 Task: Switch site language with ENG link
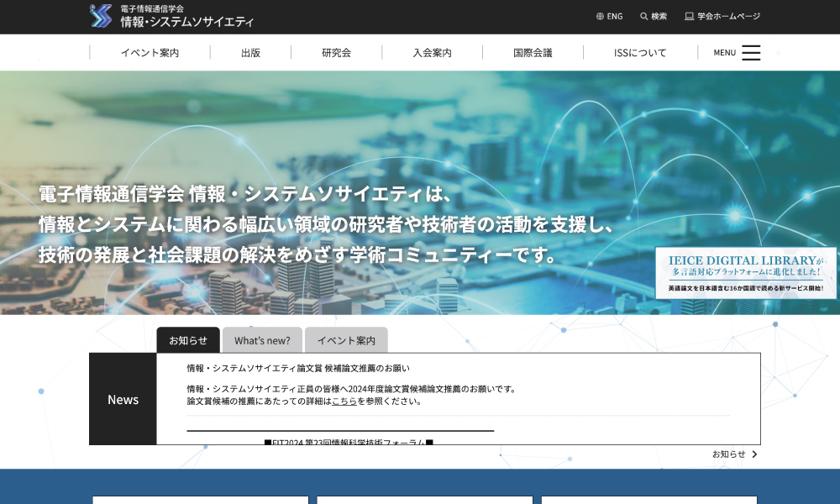point(615,16)
